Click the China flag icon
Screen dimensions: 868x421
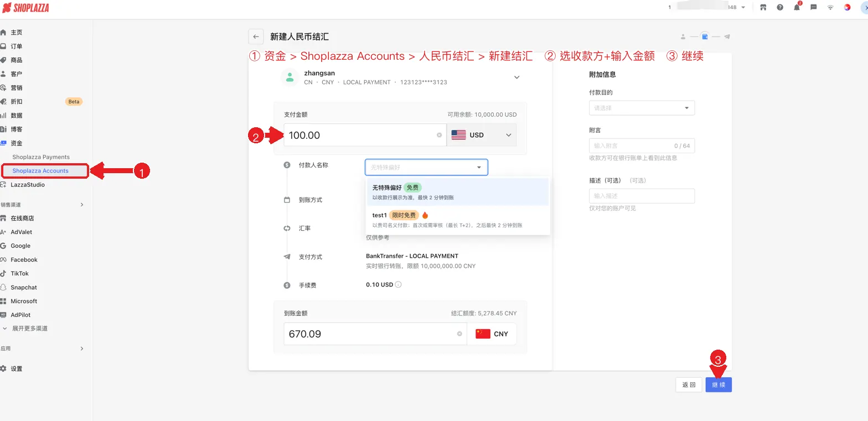483,334
